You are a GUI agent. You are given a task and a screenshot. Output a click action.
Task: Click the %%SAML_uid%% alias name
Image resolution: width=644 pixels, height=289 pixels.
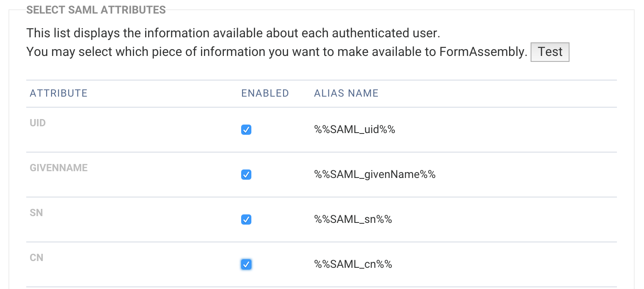point(354,130)
